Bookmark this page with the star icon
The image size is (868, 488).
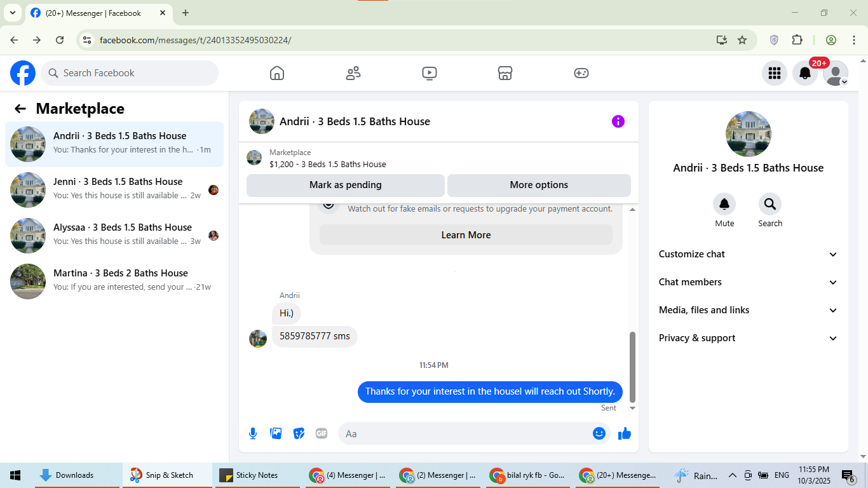[742, 40]
